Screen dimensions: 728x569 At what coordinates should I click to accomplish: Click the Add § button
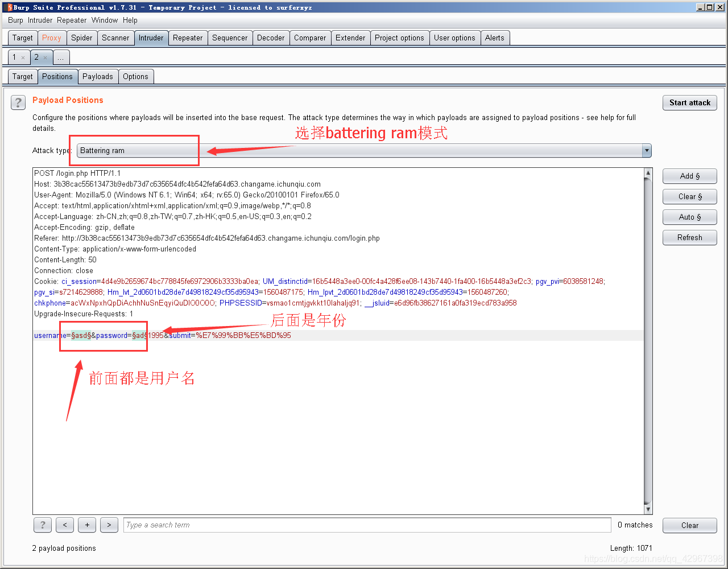point(690,176)
